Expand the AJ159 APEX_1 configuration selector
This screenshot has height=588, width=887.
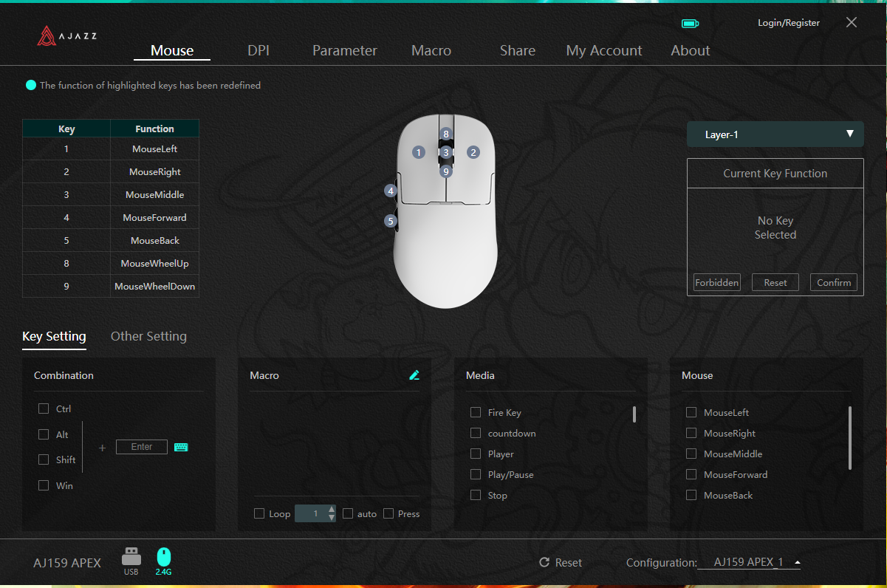[750, 562]
